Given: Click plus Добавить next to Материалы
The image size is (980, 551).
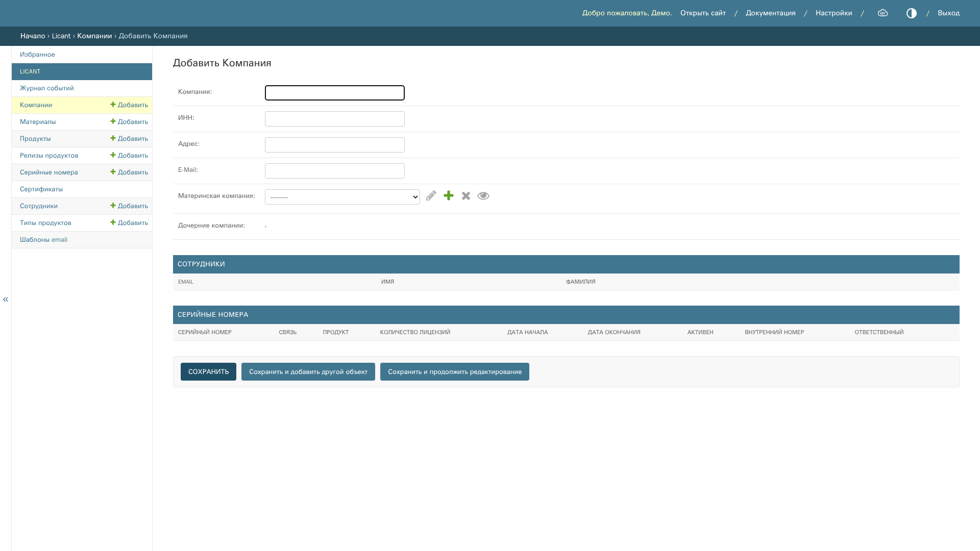Looking at the screenshot, I should point(129,122).
